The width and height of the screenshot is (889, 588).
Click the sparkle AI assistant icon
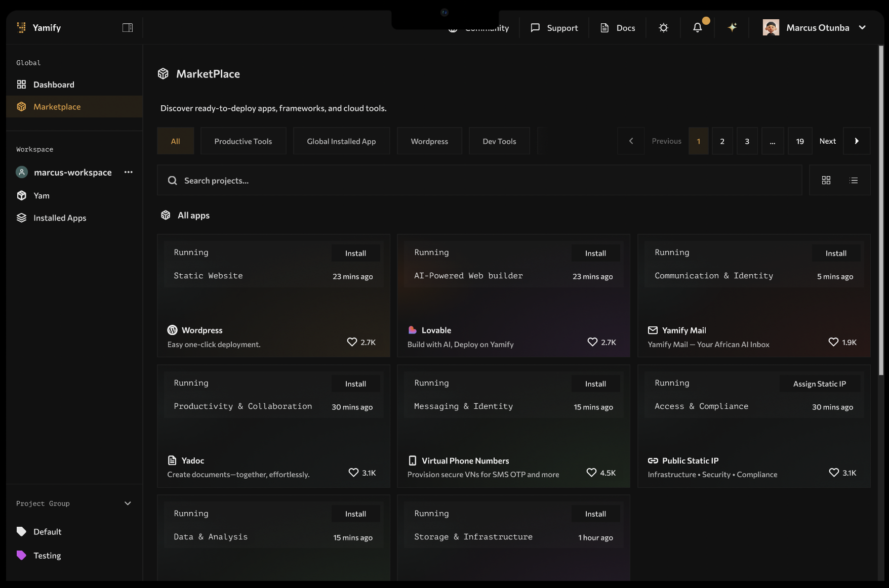[731, 28]
